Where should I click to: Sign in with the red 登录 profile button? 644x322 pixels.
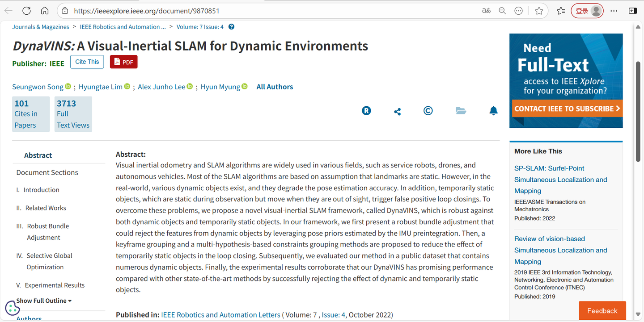coord(587,11)
